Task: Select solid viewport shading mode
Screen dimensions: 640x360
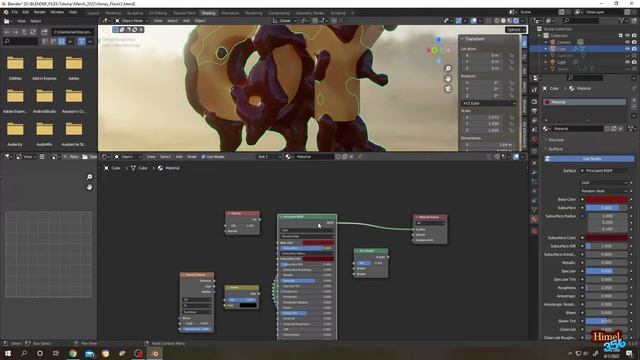Action: pyautogui.click(x=503, y=20)
